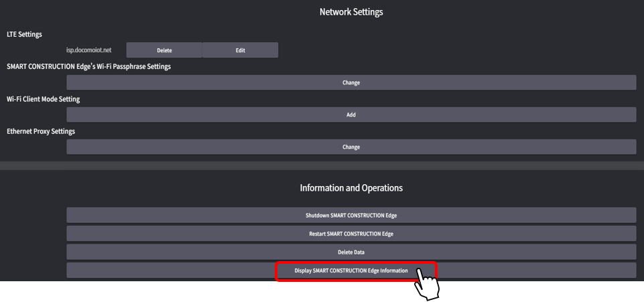Click the Ethernet Proxy Settings label
Viewport: 644px width, 302px height.
pos(41,131)
